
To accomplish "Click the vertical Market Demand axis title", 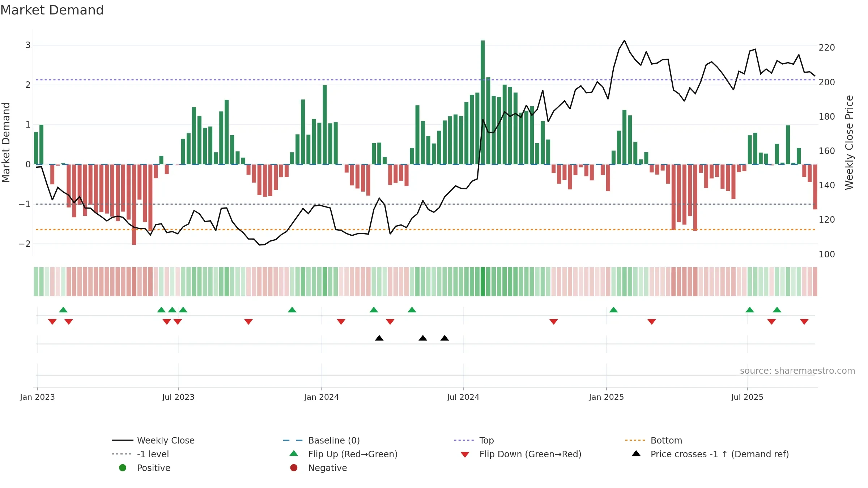I will coord(6,142).
